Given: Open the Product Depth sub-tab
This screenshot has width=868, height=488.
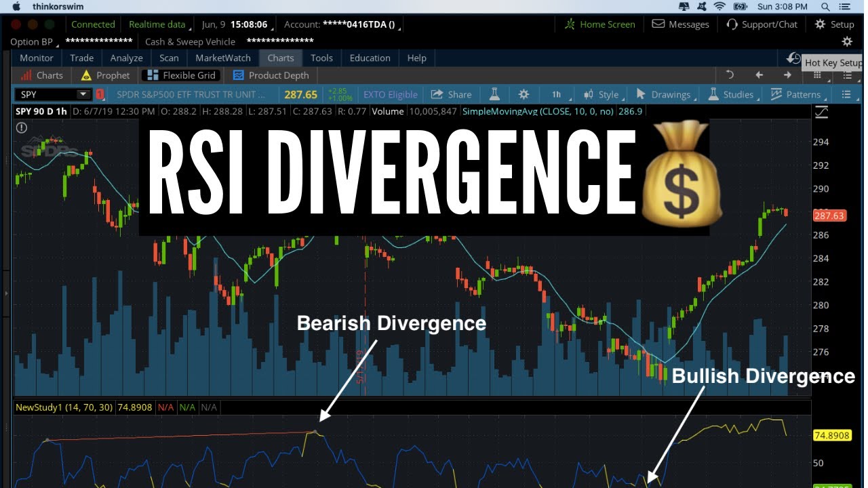Looking at the screenshot, I should click(271, 75).
